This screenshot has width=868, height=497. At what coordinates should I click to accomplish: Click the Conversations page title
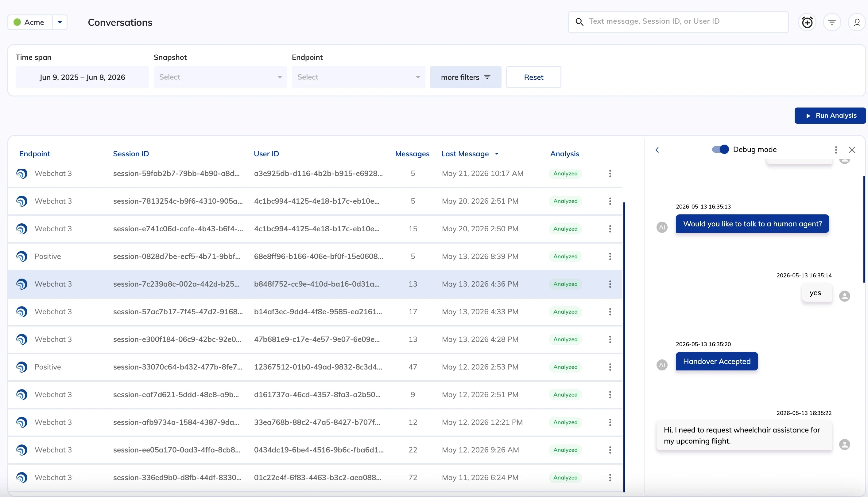click(x=120, y=22)
